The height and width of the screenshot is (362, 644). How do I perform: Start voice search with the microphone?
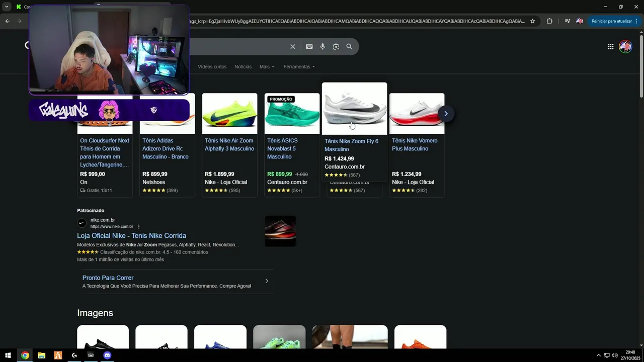(323, 47)
